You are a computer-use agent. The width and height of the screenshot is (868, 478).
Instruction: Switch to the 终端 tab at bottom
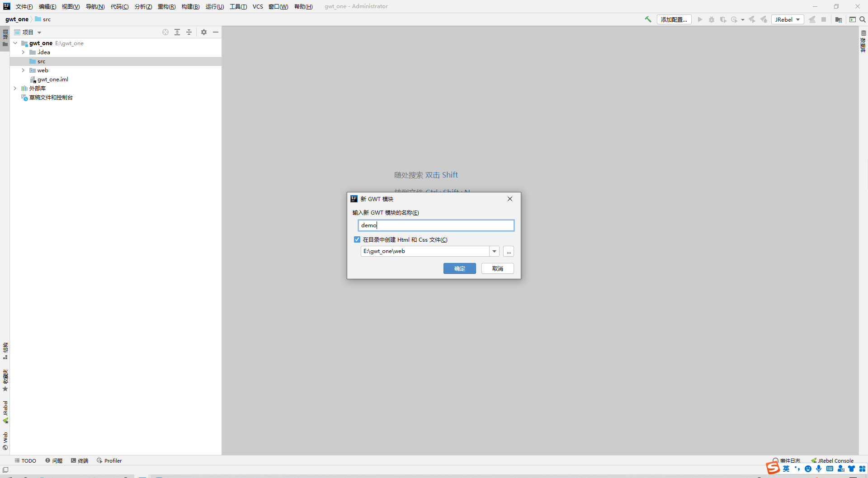coord(80,460)
